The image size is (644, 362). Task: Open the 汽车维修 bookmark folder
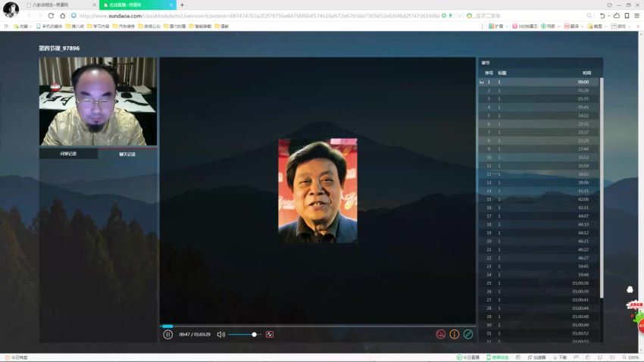tap(123, 27)
